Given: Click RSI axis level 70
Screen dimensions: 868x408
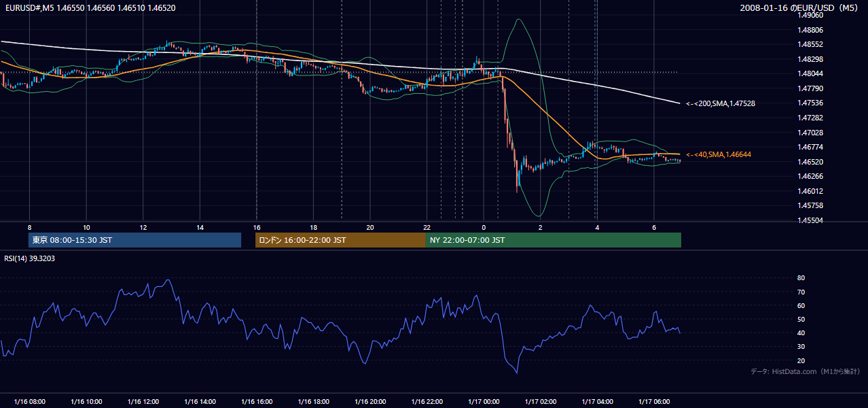Looking at the screenshot, I should [801, 292].
